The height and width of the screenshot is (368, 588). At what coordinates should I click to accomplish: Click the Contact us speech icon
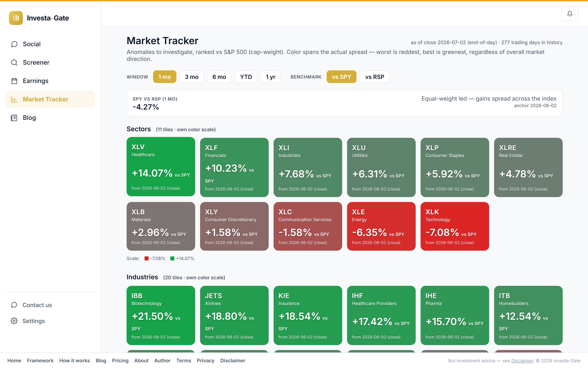click(14, 305)
